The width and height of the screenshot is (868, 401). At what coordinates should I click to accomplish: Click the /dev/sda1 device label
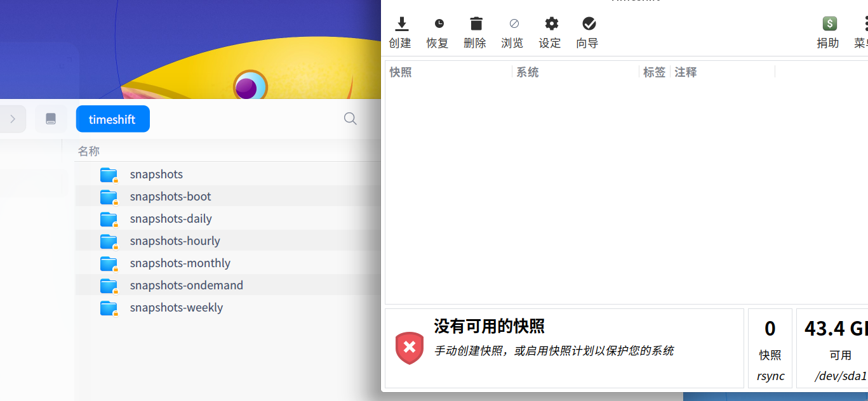(841, 376)
